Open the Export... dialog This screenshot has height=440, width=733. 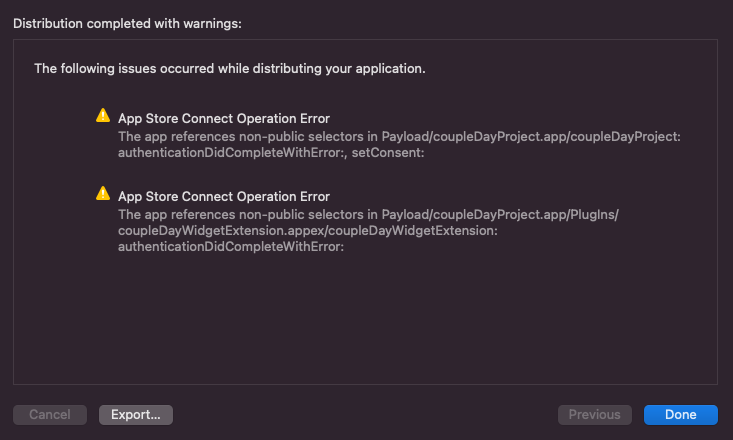pyautogui.click(x=136, y=415)
